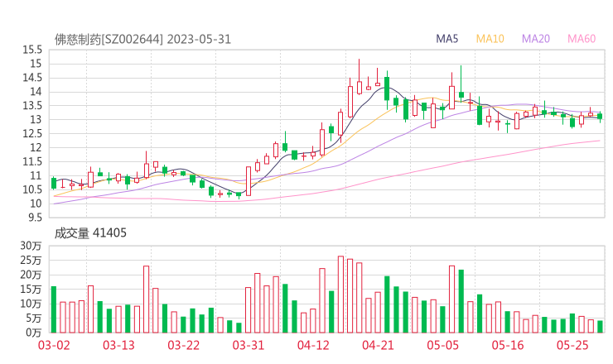Click the 12.5 price axis label
This screenshot has width=613, height=364.
32,134
